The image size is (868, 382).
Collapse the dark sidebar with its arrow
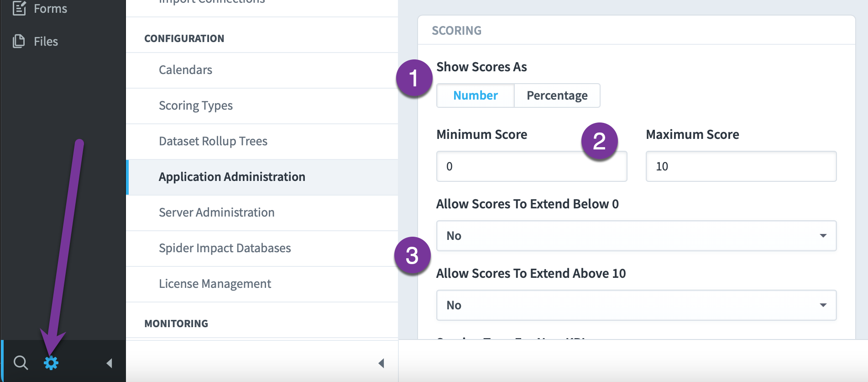point(109,363)
